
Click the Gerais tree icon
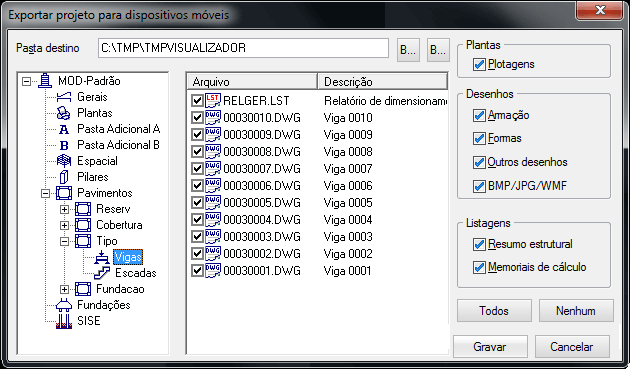point(64,97)
